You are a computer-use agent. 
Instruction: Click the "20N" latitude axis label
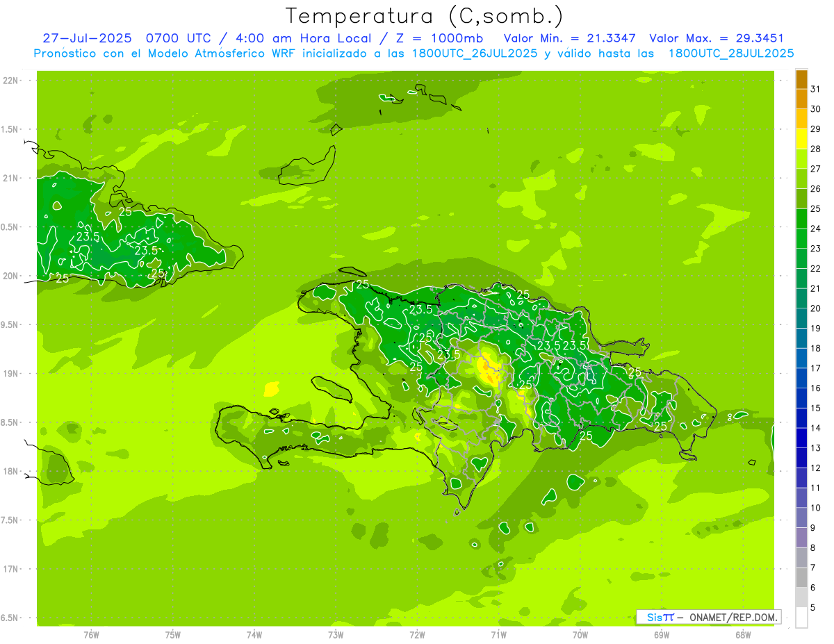(x=10, y=276)
